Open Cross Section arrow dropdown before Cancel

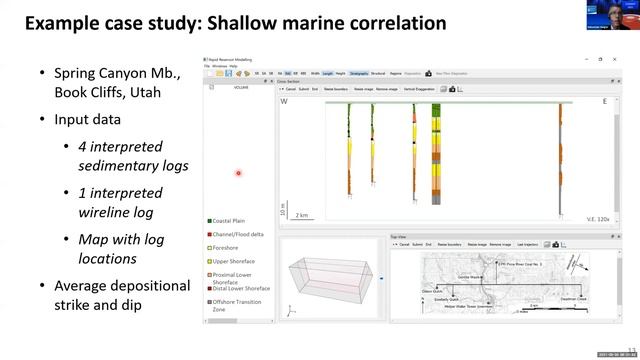pyautogui.click(x=282, y=89)
